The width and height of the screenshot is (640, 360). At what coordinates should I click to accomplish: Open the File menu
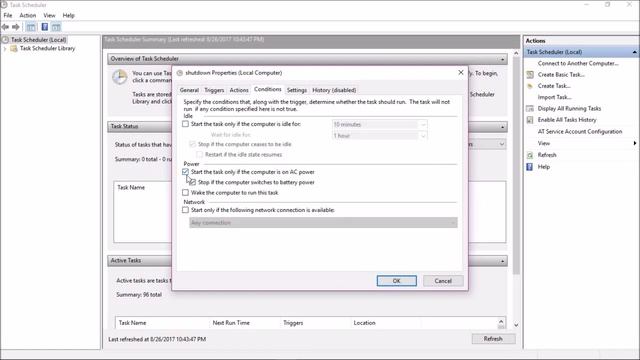coord(8,16)
